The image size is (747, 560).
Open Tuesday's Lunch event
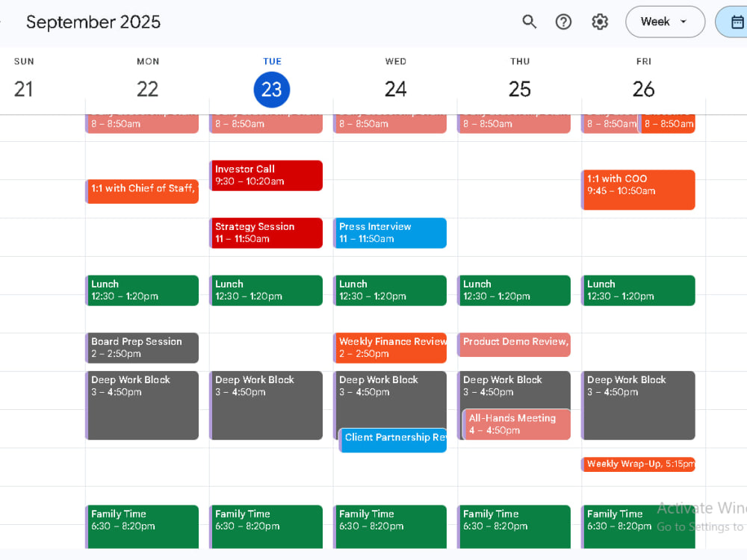click(267, 290)
